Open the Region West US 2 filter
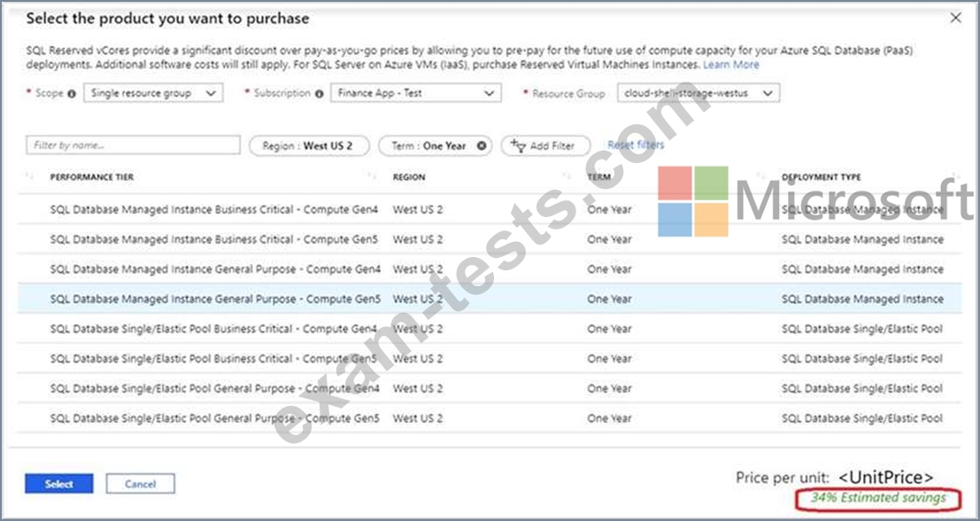The height and width of the screenshot is (521, 980). (x=309, y=145)
